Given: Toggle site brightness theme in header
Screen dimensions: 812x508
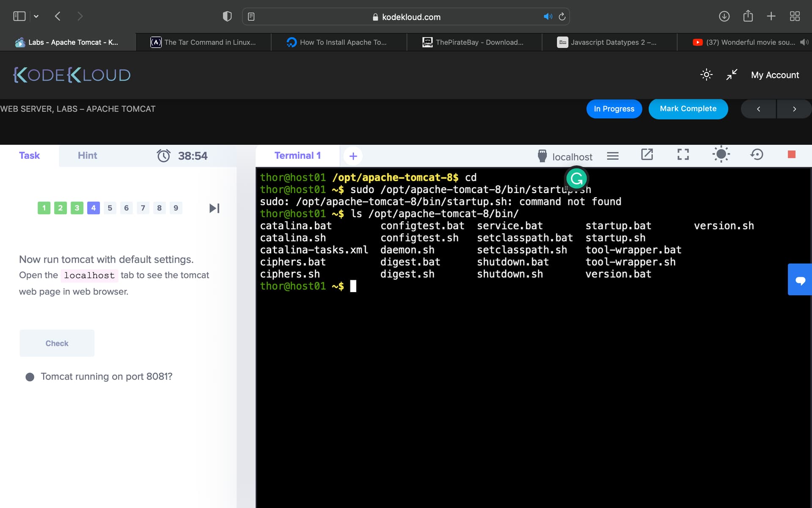Looking at the screenshot, I should (x=706, y=75).
